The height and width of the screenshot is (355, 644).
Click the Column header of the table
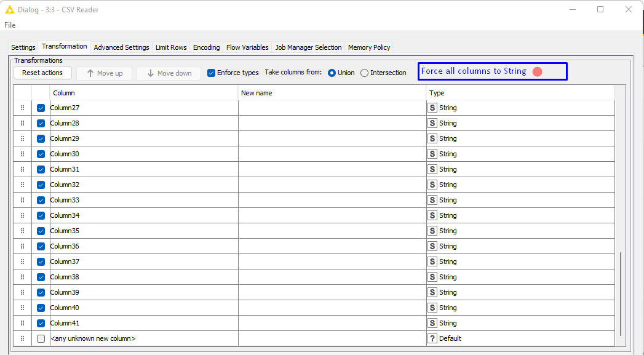144,93
